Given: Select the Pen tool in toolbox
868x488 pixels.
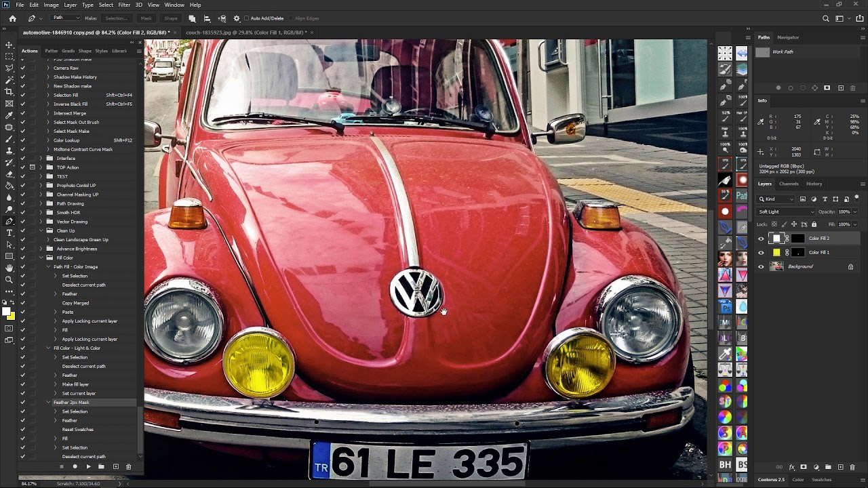Looking at the screenshot, I should (x=9, y=221).
